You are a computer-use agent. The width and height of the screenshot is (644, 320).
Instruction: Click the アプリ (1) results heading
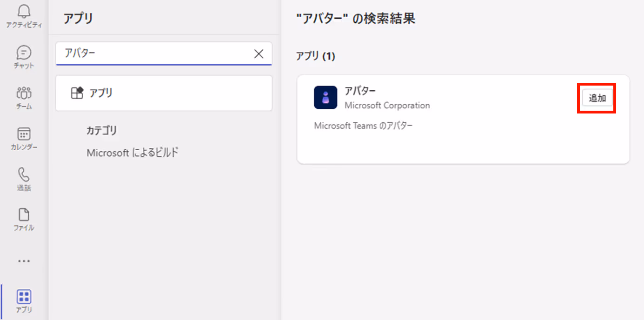pos(316,56)
